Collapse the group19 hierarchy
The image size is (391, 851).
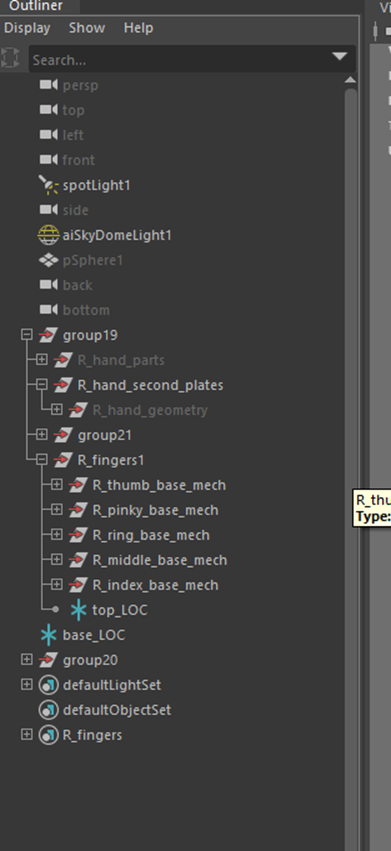pyautogui.click(x=26, y=335)
